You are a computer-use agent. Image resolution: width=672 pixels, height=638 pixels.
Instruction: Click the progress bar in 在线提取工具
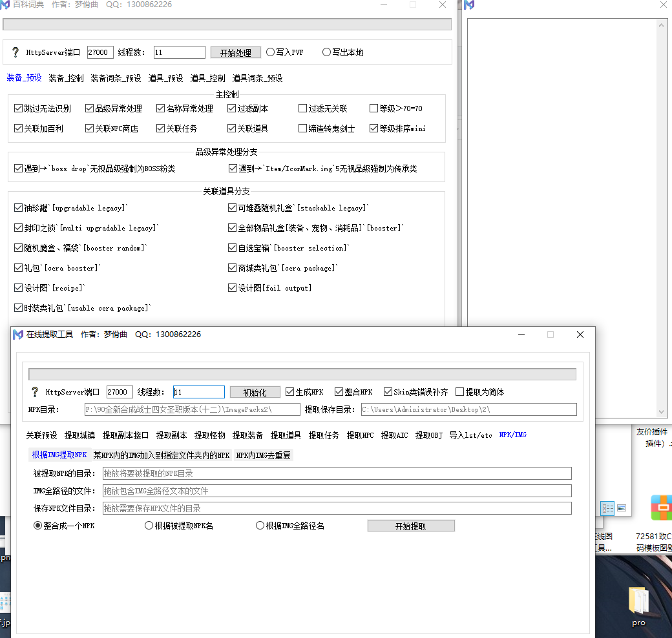[302, 375]
